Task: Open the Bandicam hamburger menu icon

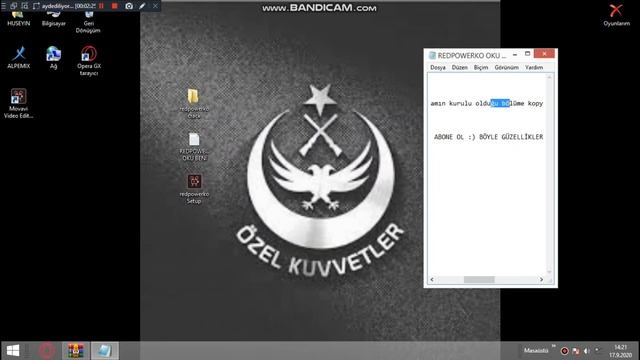Action: tap(4, 6)
